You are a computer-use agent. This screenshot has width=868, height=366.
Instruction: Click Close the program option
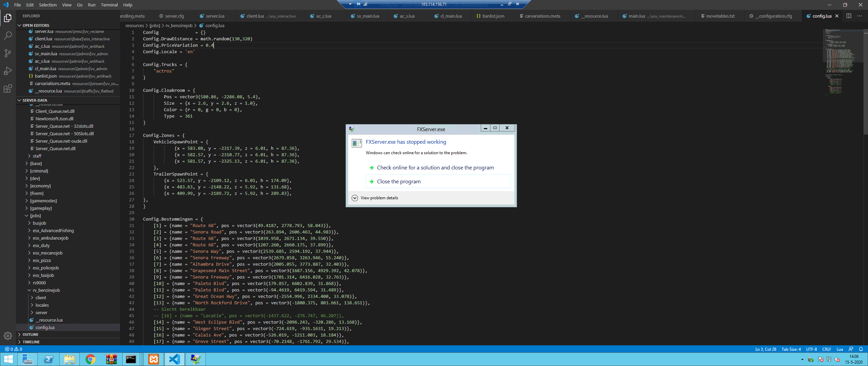click(398, 182)
